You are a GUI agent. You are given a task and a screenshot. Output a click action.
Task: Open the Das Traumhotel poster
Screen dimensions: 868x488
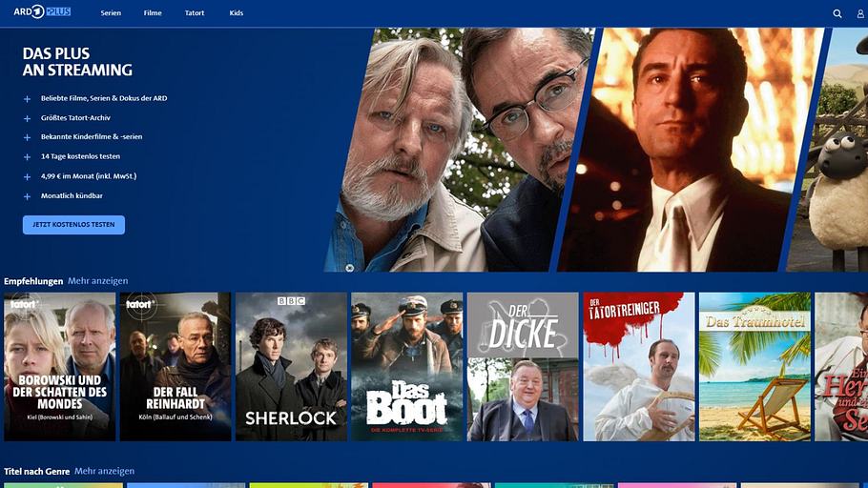click(754, 367)
